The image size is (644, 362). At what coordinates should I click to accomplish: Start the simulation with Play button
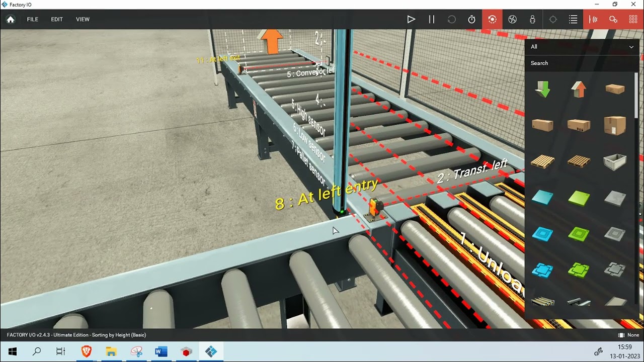coord(411,19)
